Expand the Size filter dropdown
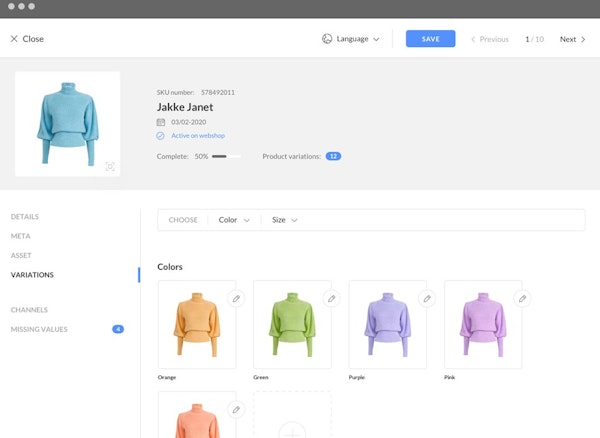 coord(285,220)
